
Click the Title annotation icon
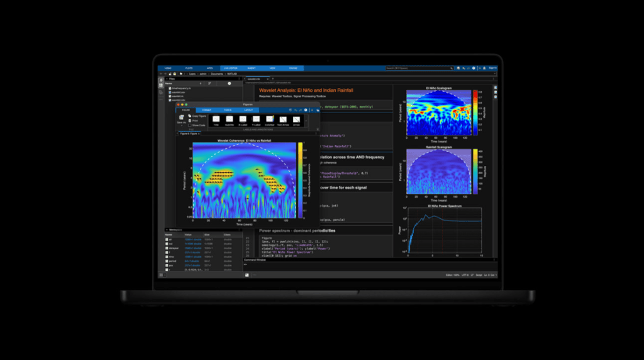coord(216,119)
